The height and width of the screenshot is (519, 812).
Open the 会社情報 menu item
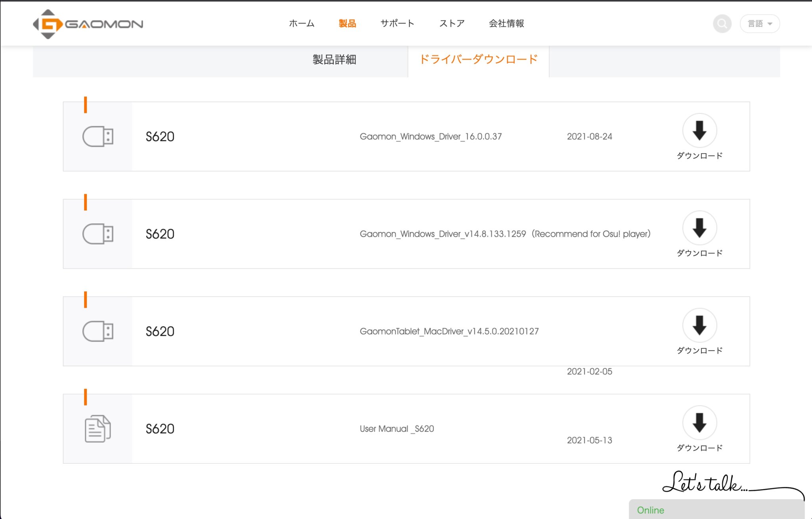(506, 23)
